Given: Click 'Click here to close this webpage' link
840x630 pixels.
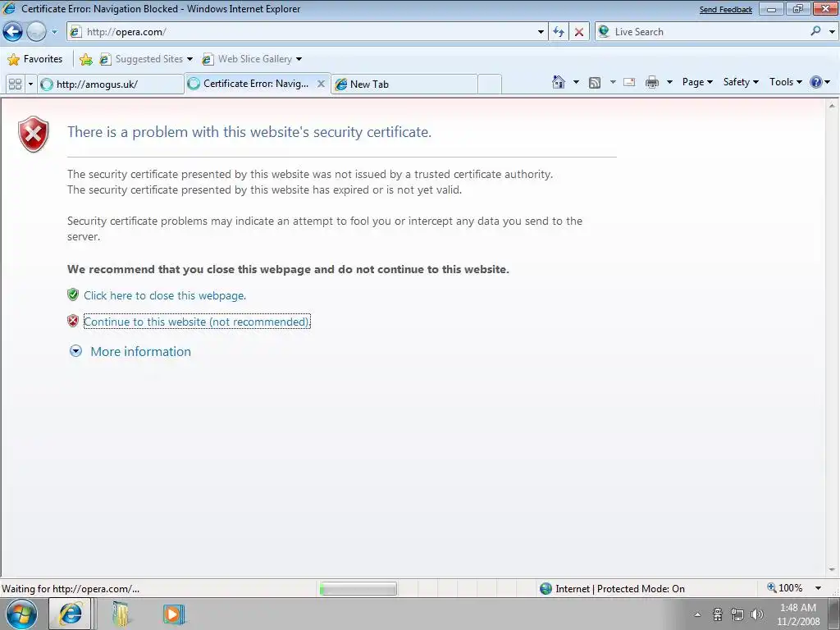Looking at the screenshot, I should pyautogui.click(x=165, y=295).
